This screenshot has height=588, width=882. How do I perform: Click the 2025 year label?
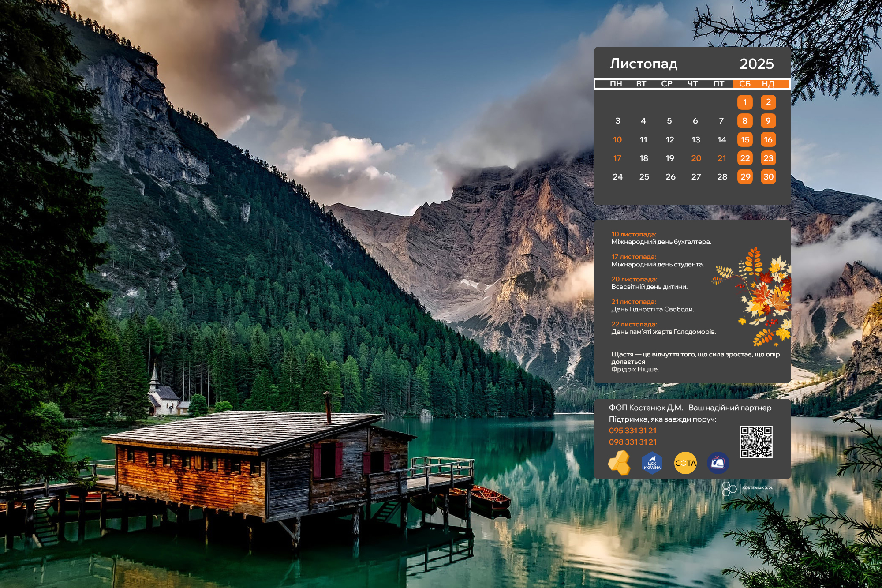756,64
